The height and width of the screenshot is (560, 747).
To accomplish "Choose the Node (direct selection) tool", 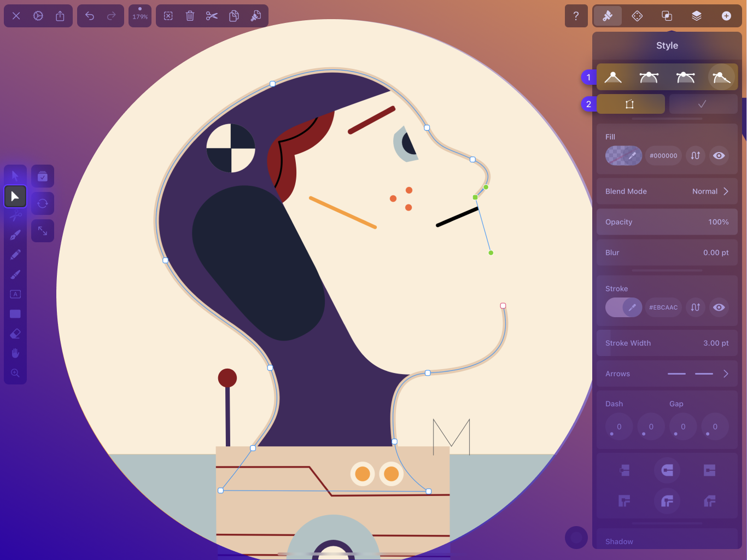I will pos(15,196).
